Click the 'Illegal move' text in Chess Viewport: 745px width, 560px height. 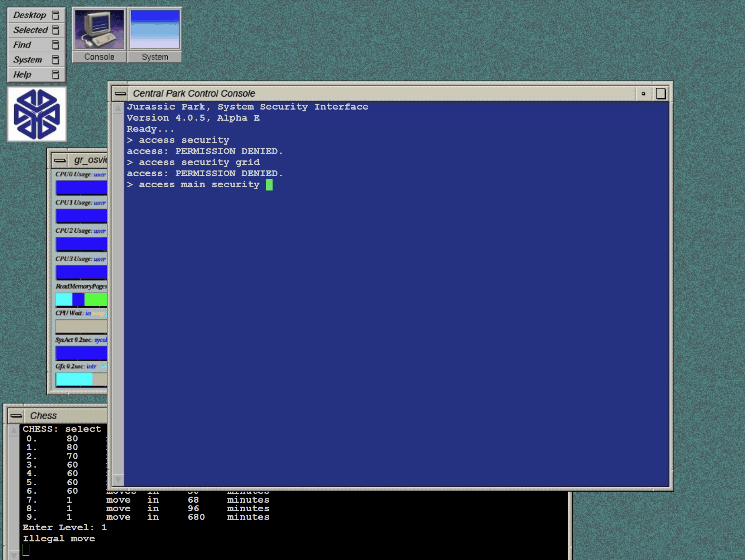(x=59, y=539)
